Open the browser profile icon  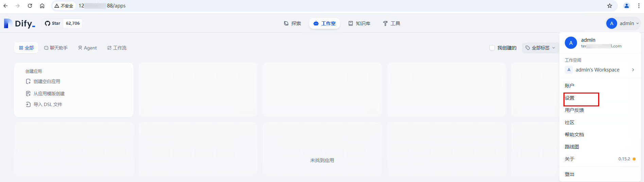[627, 6]
